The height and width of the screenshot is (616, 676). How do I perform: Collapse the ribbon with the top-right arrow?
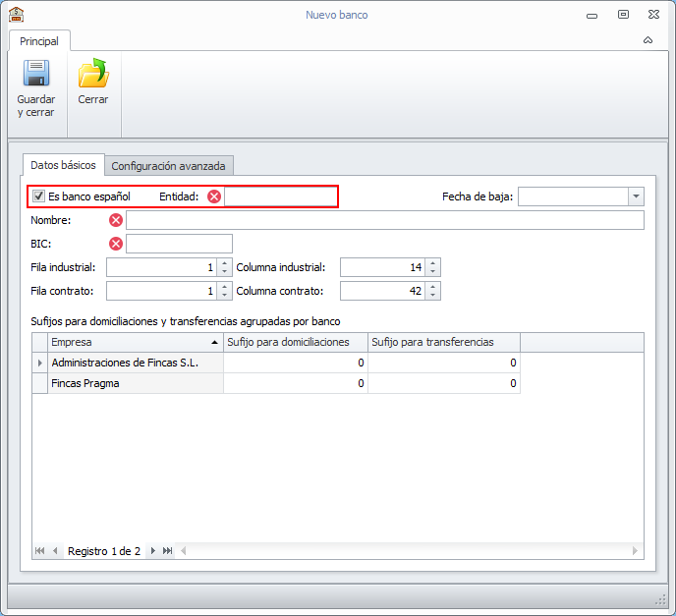coord(648,40)
